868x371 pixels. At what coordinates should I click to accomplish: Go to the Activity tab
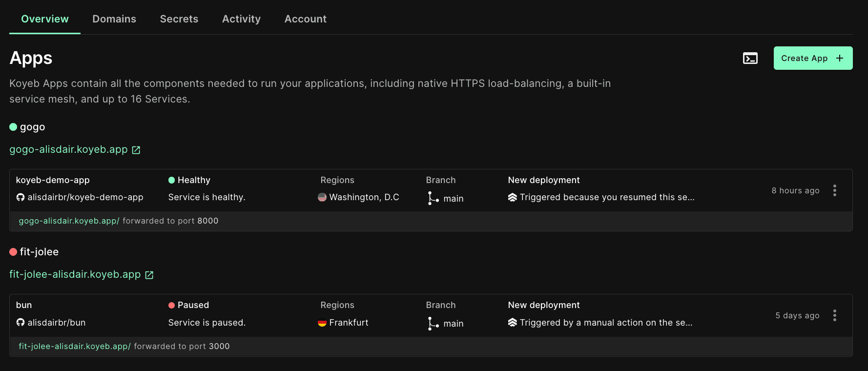[241, 19]
